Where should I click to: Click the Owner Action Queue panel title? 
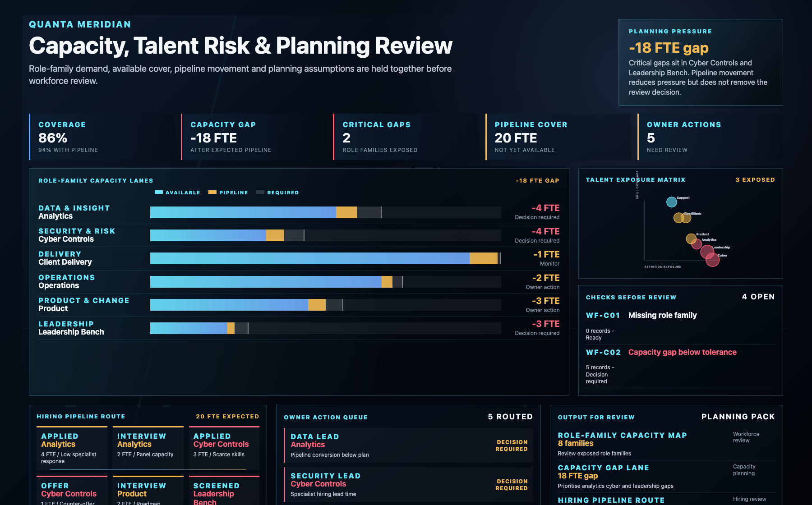point(326,417)
